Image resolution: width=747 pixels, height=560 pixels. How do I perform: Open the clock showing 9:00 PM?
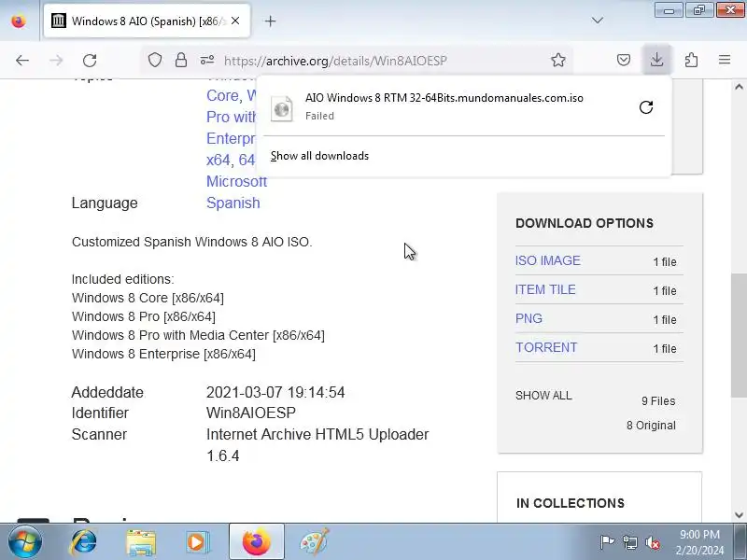[x=699, y=542]
